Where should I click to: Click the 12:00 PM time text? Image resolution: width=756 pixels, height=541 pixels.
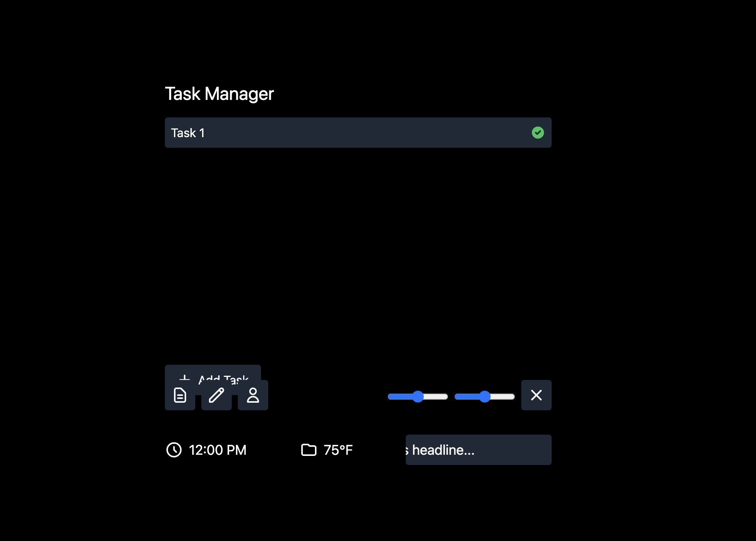coord(217,450)
